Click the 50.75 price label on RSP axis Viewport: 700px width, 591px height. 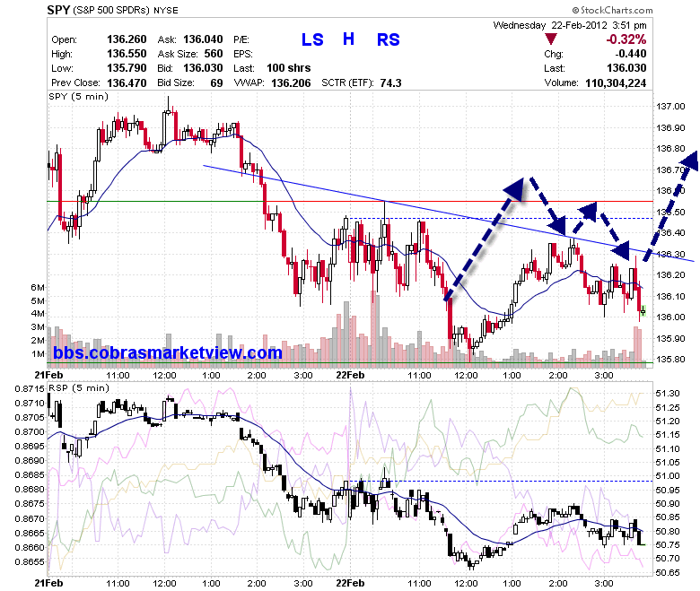668,545
